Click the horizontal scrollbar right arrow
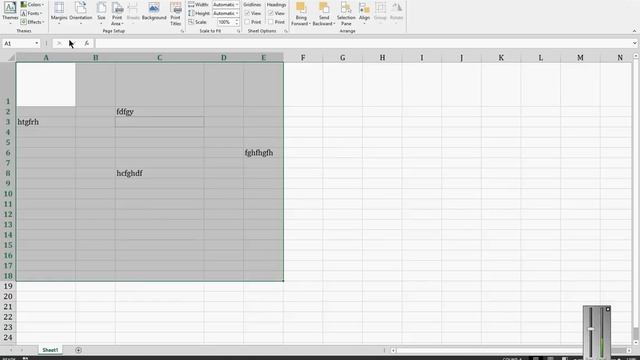640x360 pixels. point(629,350)
